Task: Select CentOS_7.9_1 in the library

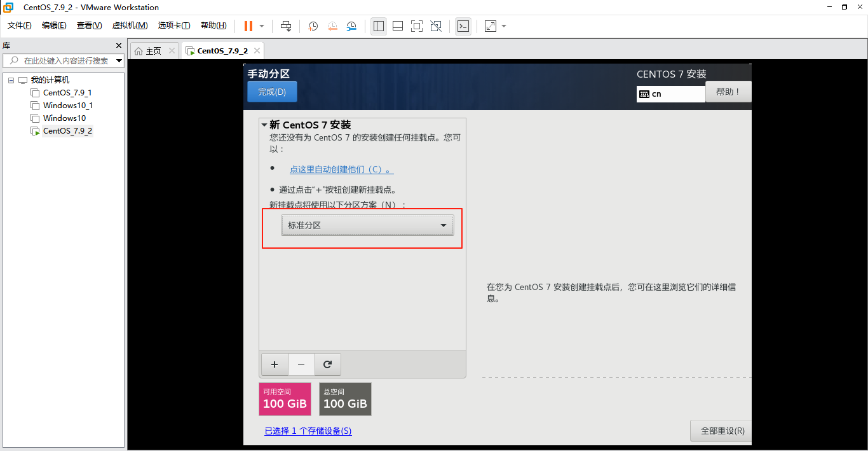Action: tap(67, 93)
